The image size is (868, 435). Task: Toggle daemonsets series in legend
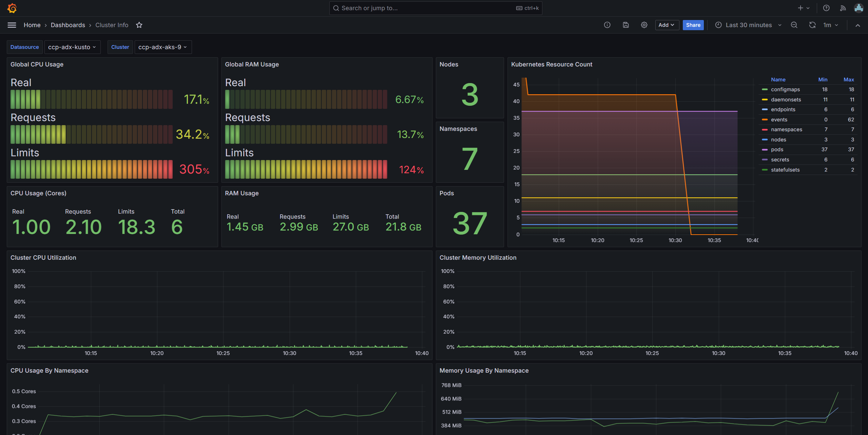pyautogui.click(x=786, y=100)
